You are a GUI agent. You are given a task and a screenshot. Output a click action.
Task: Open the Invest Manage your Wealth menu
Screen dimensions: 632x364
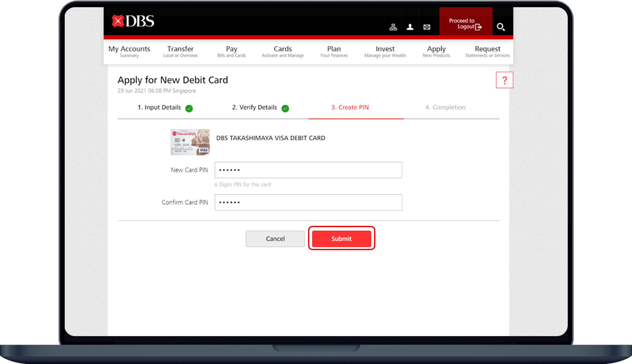click(385, 51)
